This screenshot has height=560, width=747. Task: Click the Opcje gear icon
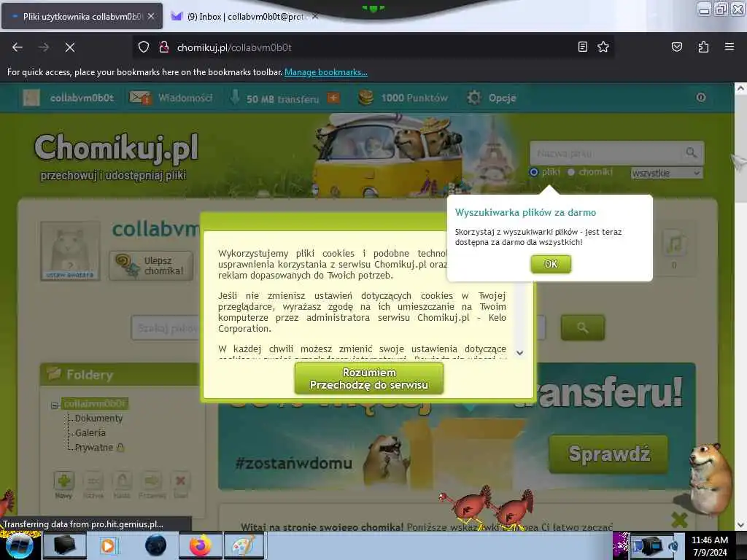pos(474,98)
